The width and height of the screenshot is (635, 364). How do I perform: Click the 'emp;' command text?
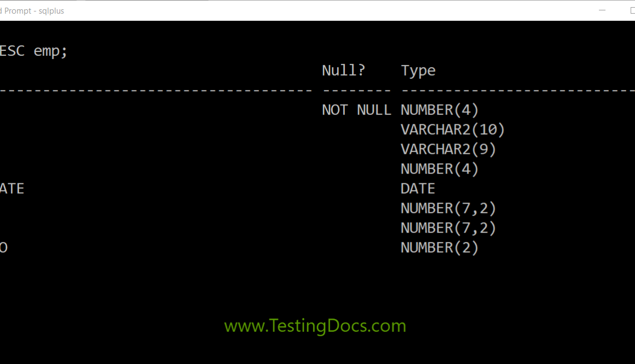(50, 51)
